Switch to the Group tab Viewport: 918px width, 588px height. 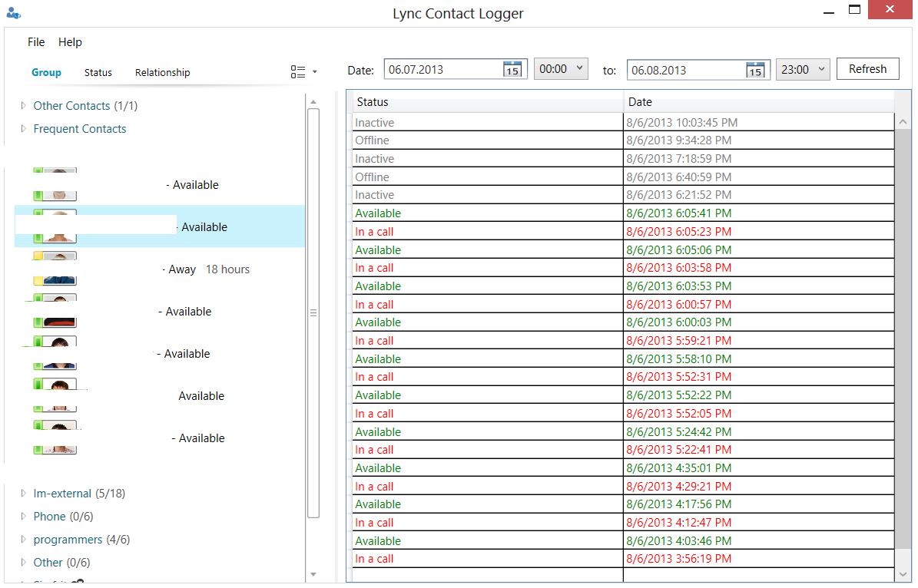pyautogui.click(x=46, y=73)
